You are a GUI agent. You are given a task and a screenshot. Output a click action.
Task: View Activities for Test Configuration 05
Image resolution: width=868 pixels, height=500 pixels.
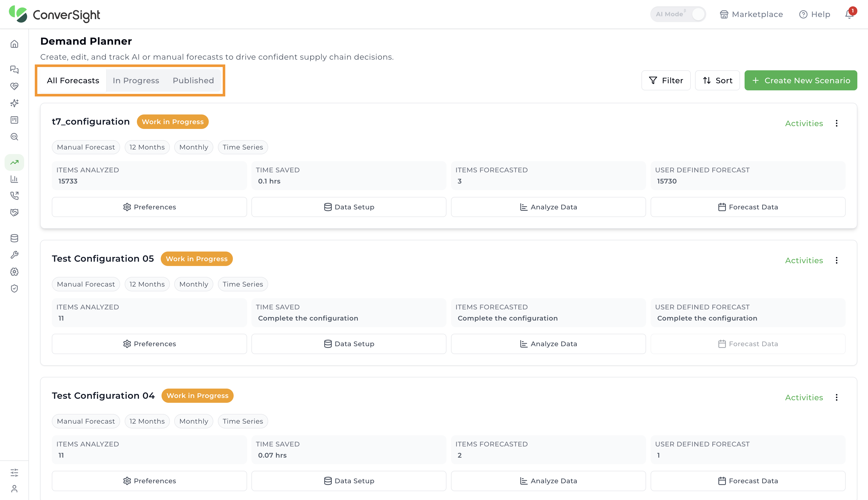pyautogui.click(x=804, y=260)
